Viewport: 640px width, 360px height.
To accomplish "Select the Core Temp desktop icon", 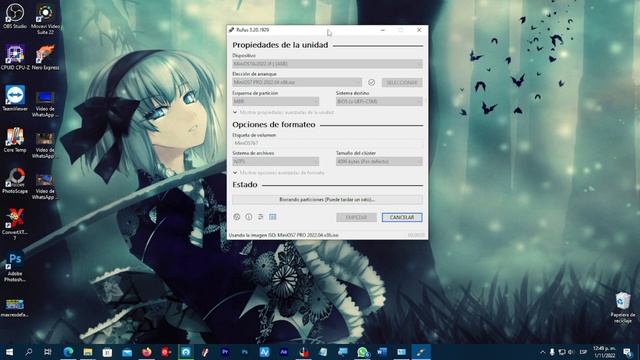I will pos(15,140).
